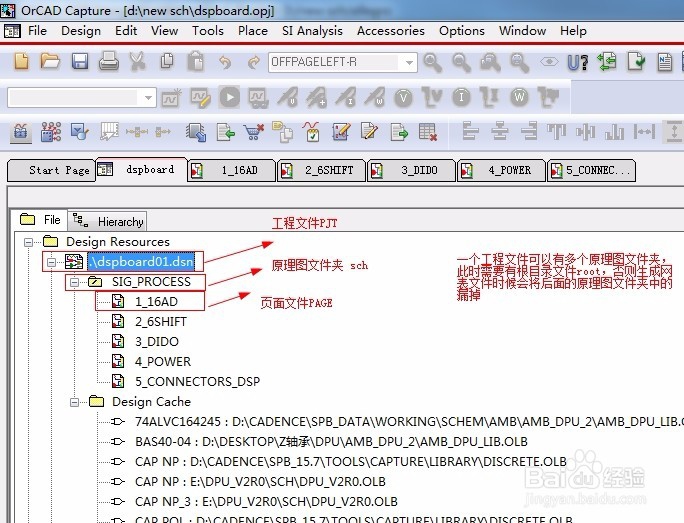
Task: Save the project with the floppy icon
Action: (80, 62)
